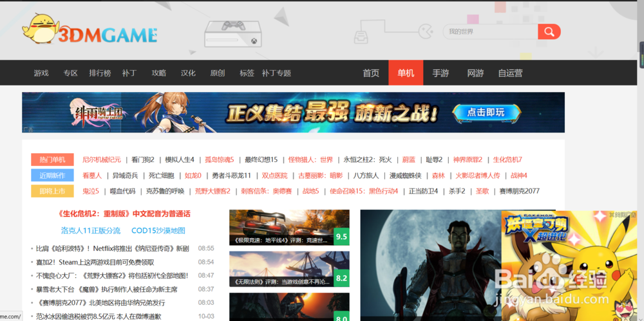Open the 永恒之柱2：死火 link
The height and width of the screenshot is (321, 644).
coord(368,160)
